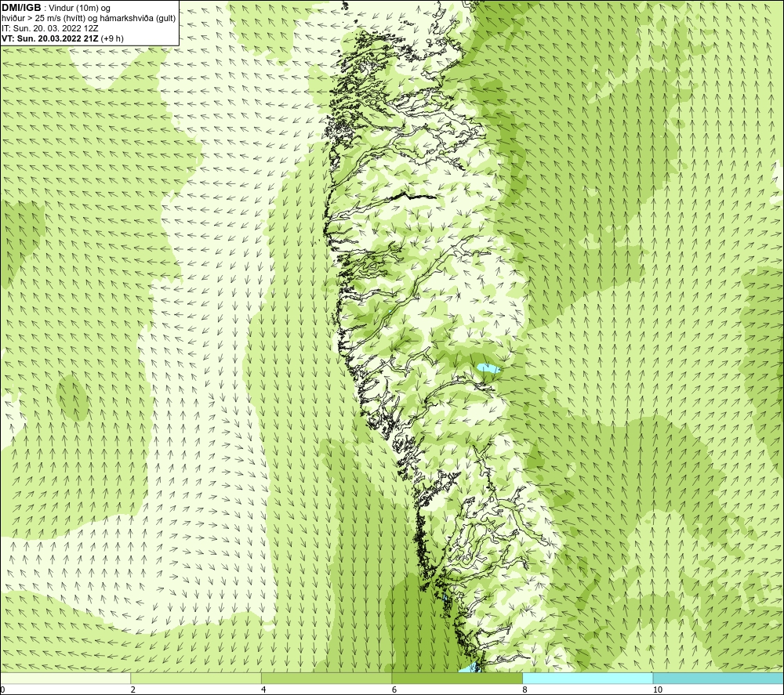This screenshot has height=695, width=784.
Task: Click the 8–10 m/s light cyan scale segment
Action: pyautogui.click(x=587, y=678)
